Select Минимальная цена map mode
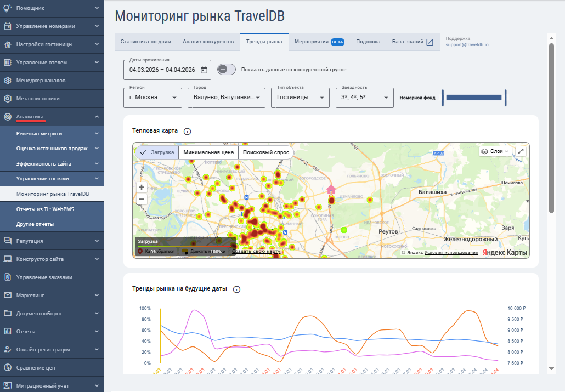Screen dimensions: 565x392 pyautogui.click(x=208, y=152)
